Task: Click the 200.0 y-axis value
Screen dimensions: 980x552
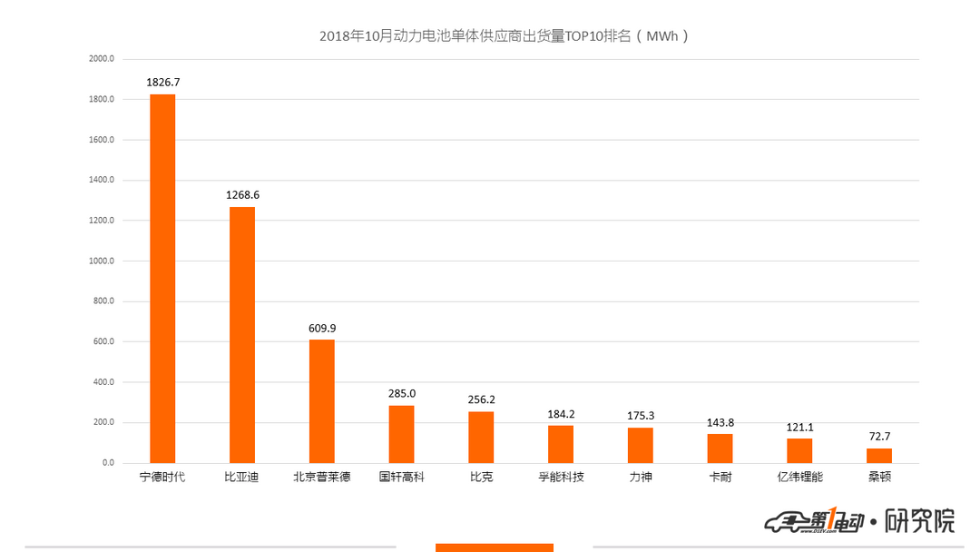Action: pos(103,422)
